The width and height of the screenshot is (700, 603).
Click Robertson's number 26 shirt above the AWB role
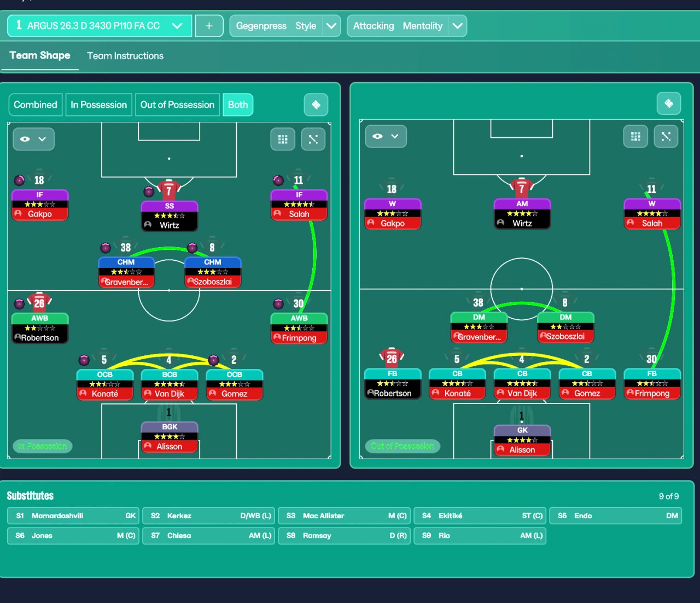point(39,302)
